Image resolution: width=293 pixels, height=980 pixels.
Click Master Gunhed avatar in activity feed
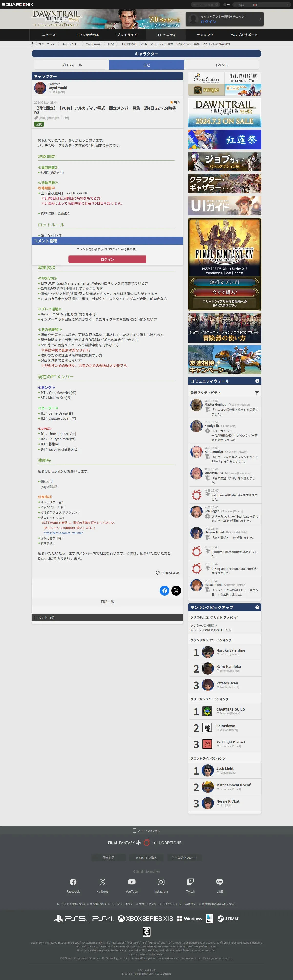pos(197,405)
